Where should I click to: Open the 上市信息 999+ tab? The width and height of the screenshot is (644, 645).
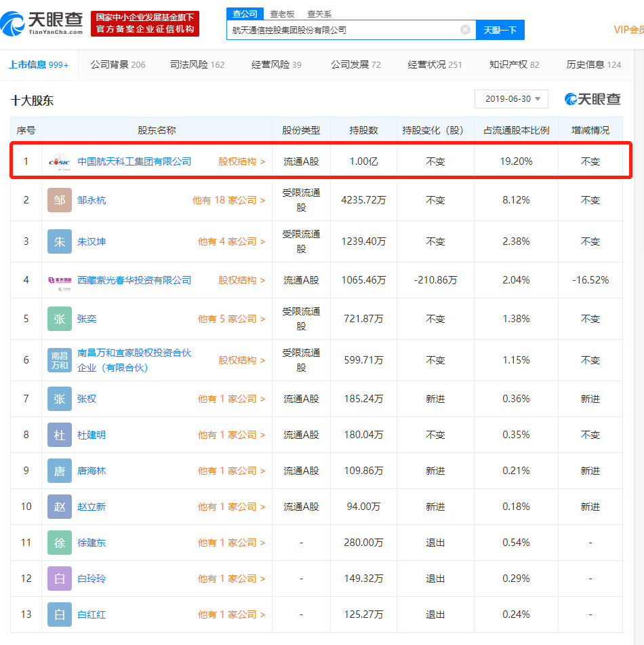pos(39,64)
